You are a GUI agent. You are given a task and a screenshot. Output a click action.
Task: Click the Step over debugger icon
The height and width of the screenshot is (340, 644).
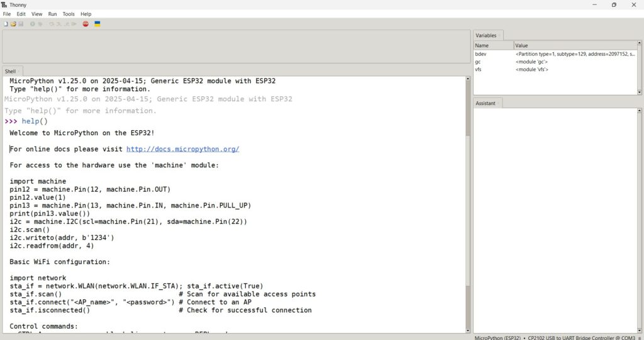[52, 25]
